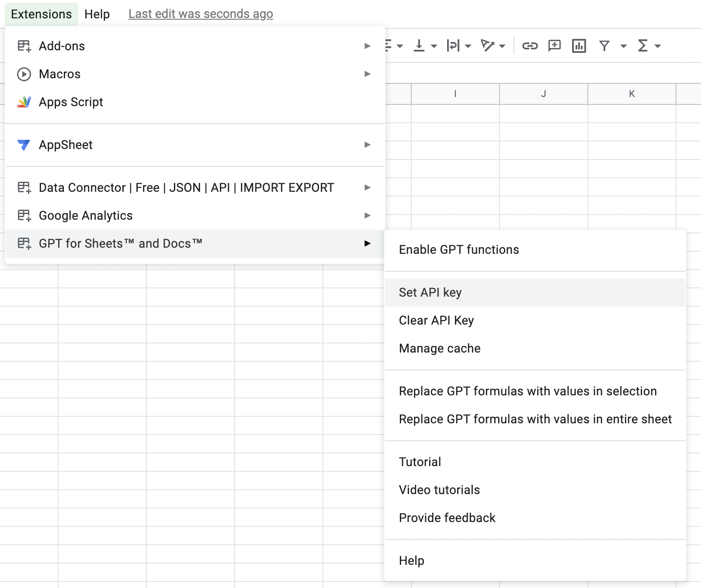Replace GPT formulas in entire sheet

[x=535, y=419]
